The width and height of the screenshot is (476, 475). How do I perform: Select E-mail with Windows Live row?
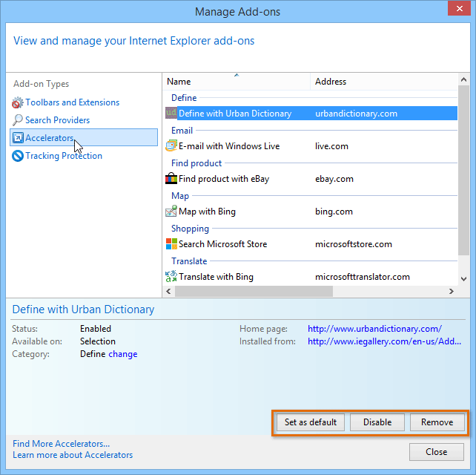coord(311,146)
